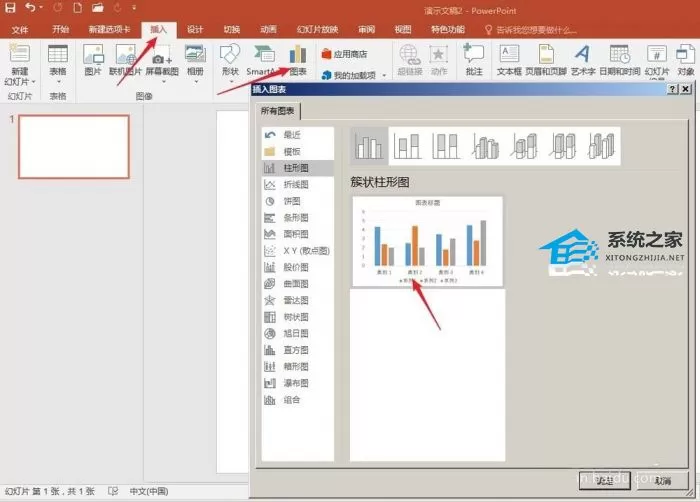Screen dimensions: 700x502
Task: Expand the New Slide dropdown arrow
Action: (33, 82)
